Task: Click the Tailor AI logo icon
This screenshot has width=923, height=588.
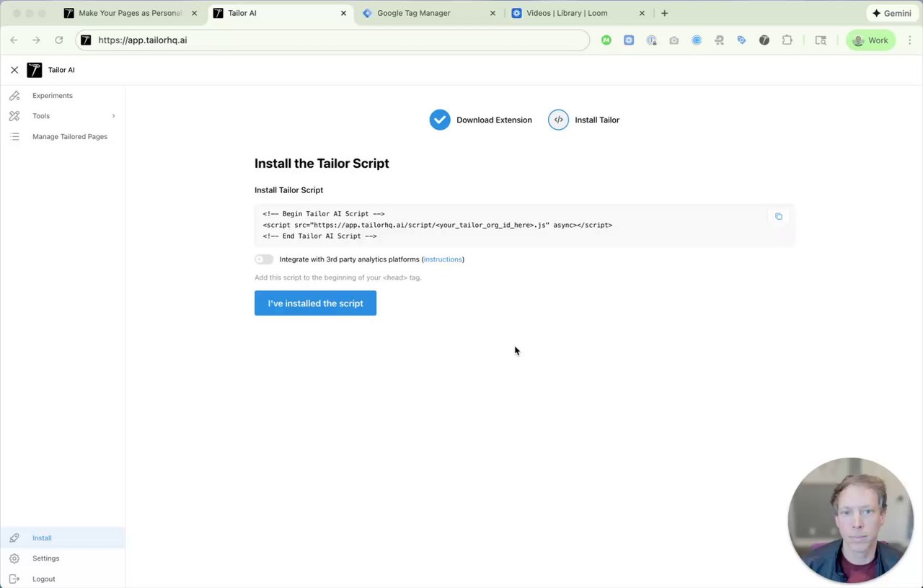Action: 35,70
